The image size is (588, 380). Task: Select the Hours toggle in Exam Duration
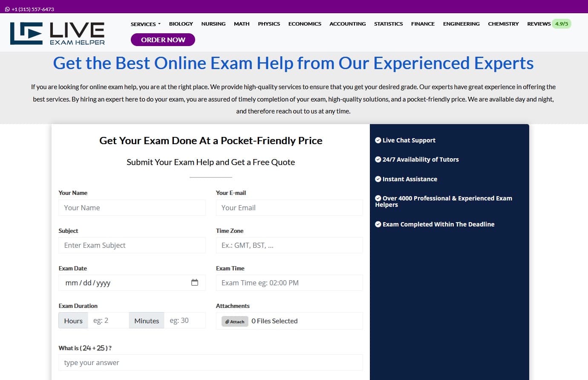73,321
